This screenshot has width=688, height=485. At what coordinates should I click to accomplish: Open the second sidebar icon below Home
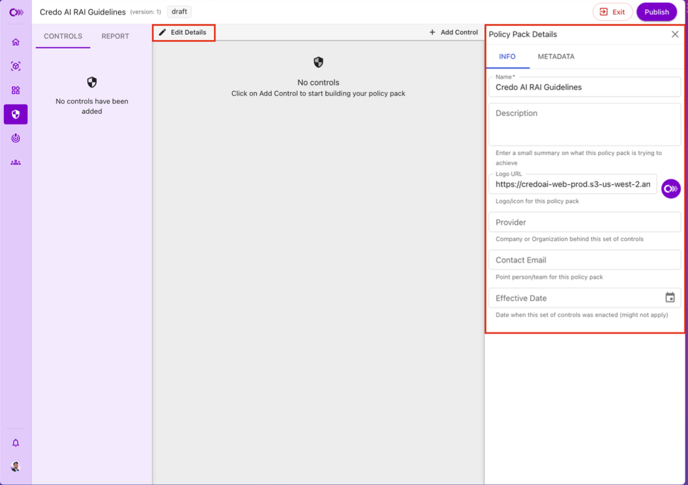tap(16, 66)
